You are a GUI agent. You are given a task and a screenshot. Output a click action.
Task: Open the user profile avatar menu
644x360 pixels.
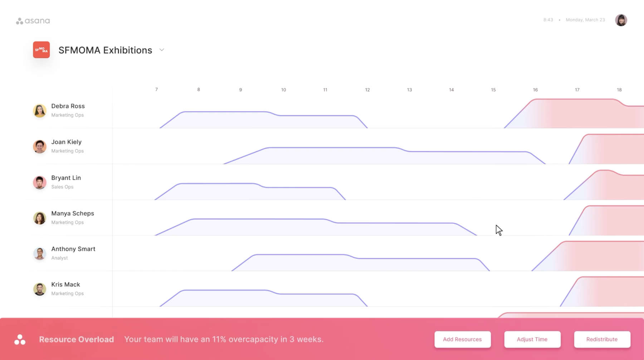click(621, 20)
